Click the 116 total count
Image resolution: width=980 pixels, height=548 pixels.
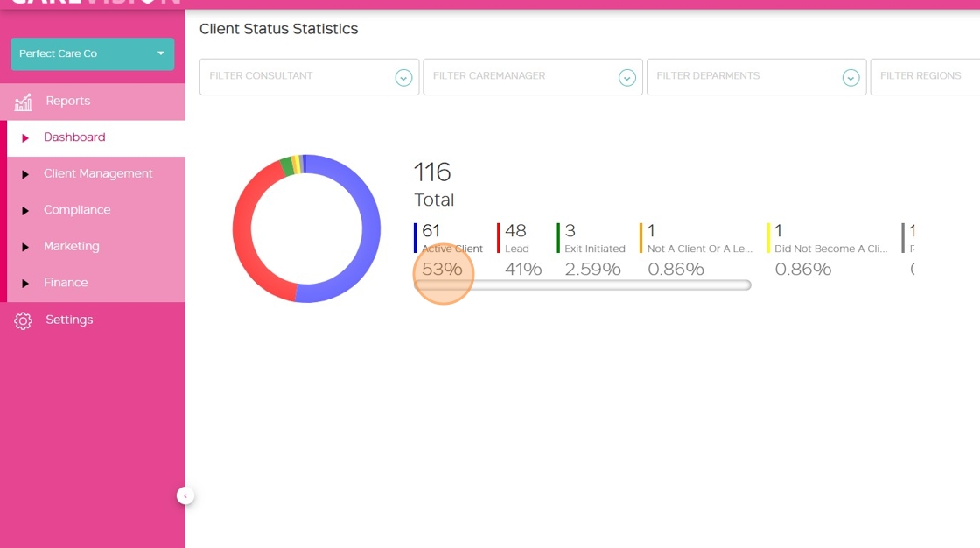pos(432,172)
